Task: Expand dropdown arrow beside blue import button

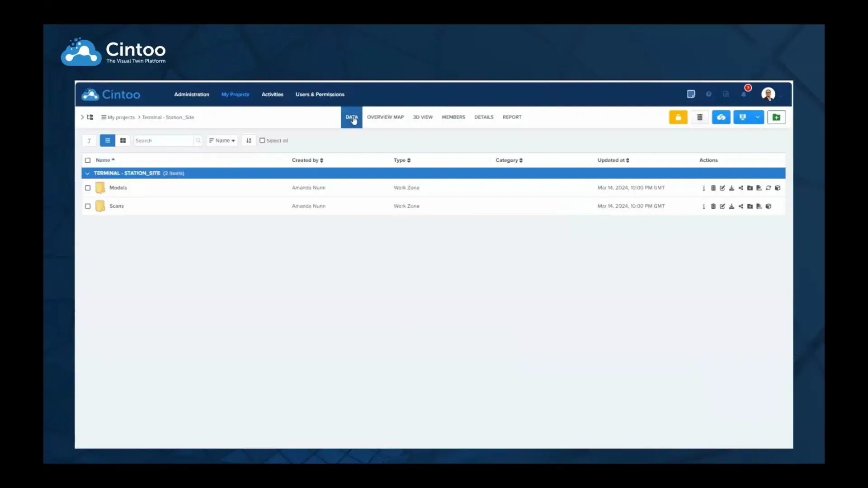Action: (x=757, y=117)
